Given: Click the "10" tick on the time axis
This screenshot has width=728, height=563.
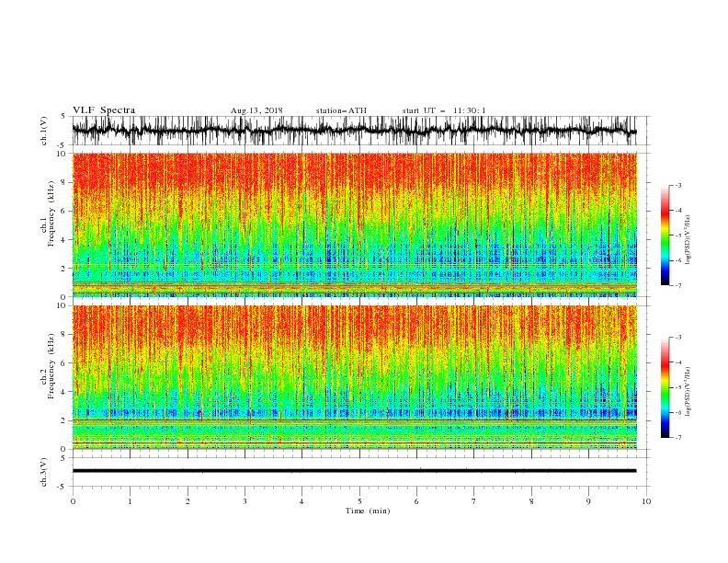Looking at the screenshot, I should [646, 501].
